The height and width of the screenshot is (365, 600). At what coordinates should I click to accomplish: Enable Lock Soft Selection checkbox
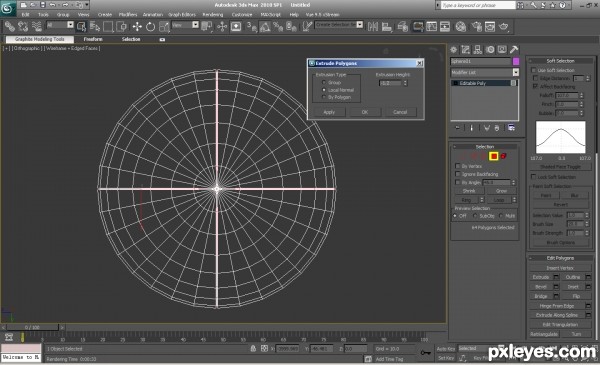(533, 177)
